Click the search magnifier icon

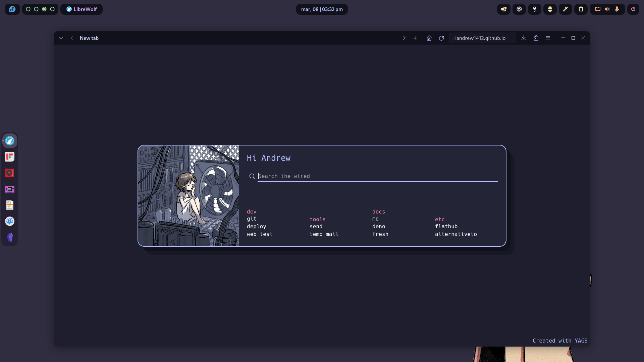point(252,176)
